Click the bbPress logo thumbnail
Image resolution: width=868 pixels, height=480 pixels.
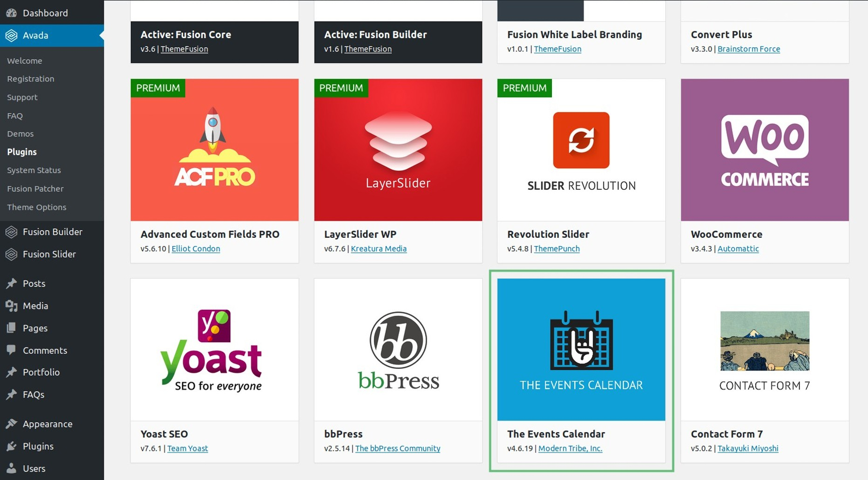tap(398, 349)
